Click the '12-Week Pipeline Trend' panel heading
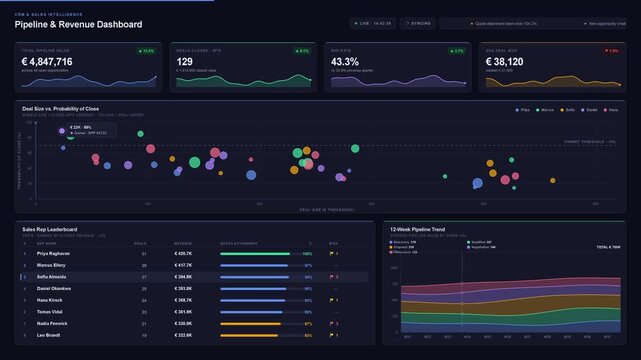 pos(417,230)
